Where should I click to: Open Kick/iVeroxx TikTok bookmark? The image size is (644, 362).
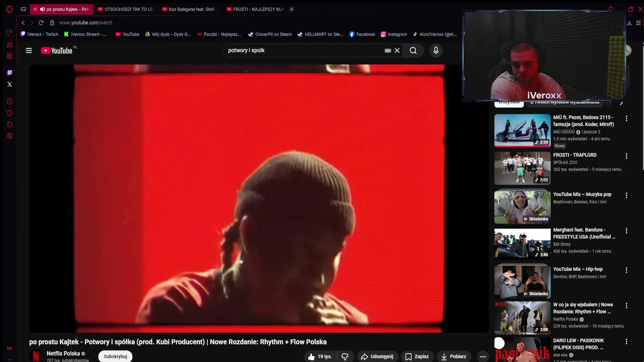(435, 34)
